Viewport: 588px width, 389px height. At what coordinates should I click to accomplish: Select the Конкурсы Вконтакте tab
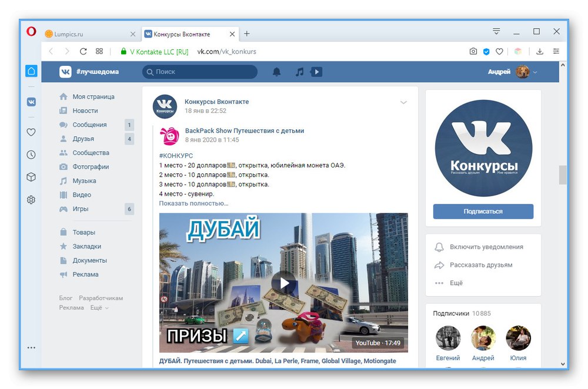coord(190,34)
